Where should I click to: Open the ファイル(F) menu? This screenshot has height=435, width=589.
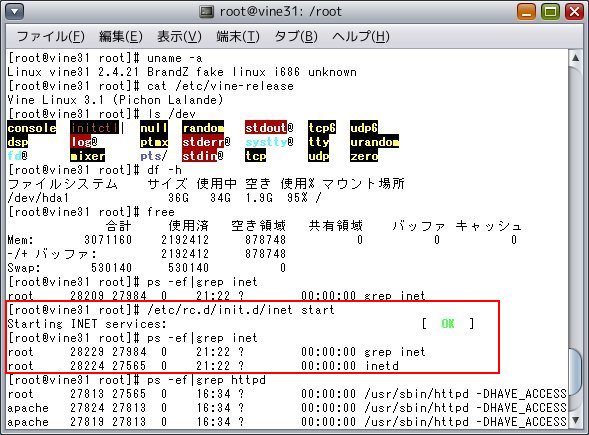(51, 36)
